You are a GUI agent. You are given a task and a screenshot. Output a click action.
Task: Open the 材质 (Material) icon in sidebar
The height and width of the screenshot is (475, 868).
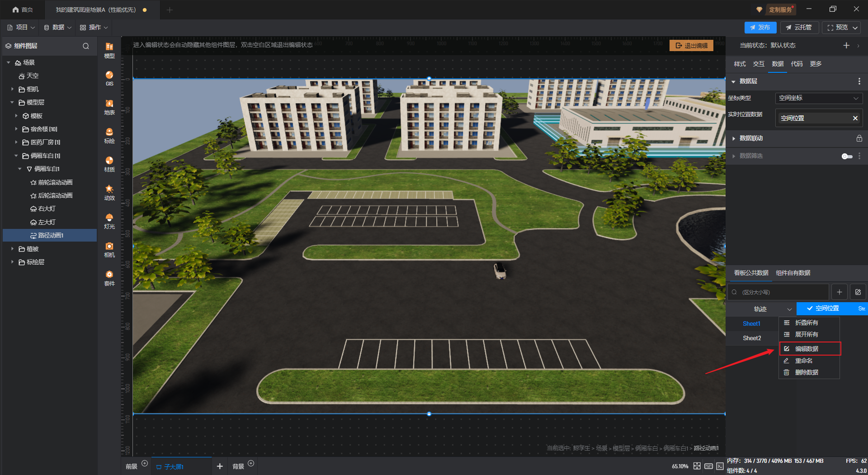(x=109, y=164)
